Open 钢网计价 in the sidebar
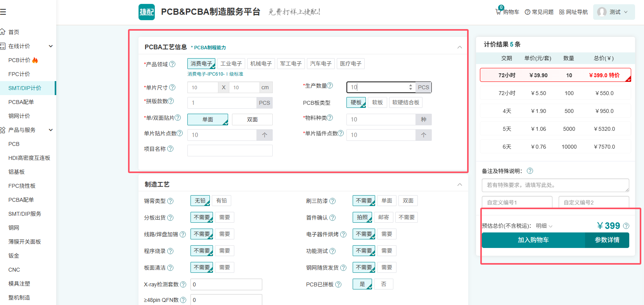 pos(19,116)
